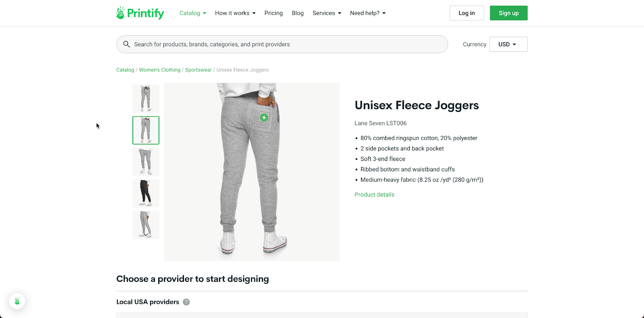Image resolution: width=644 pixels, height=318 pixels.
Task: Go to the Pricing page
Action: click(x=273, y=13)
